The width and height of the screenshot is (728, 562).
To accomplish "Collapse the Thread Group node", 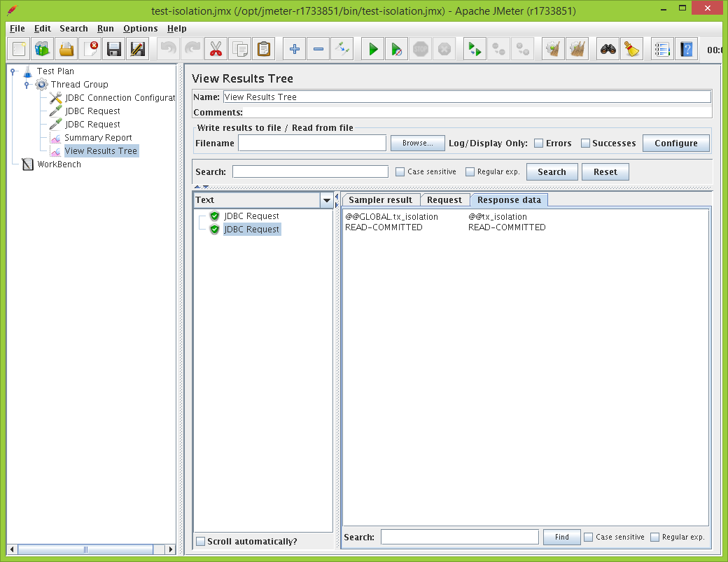I will click(x=27, y=85).
